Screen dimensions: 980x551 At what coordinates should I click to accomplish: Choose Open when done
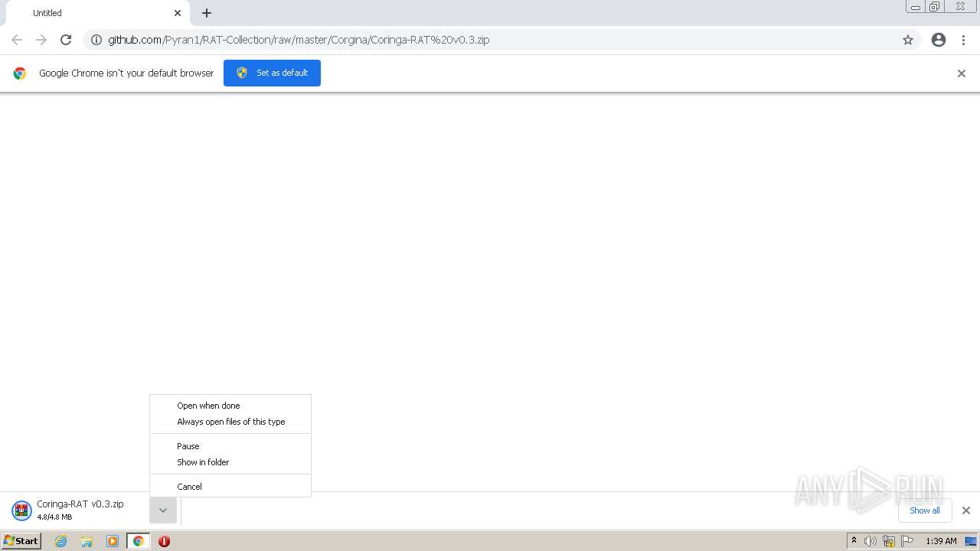tap(230, 406)
